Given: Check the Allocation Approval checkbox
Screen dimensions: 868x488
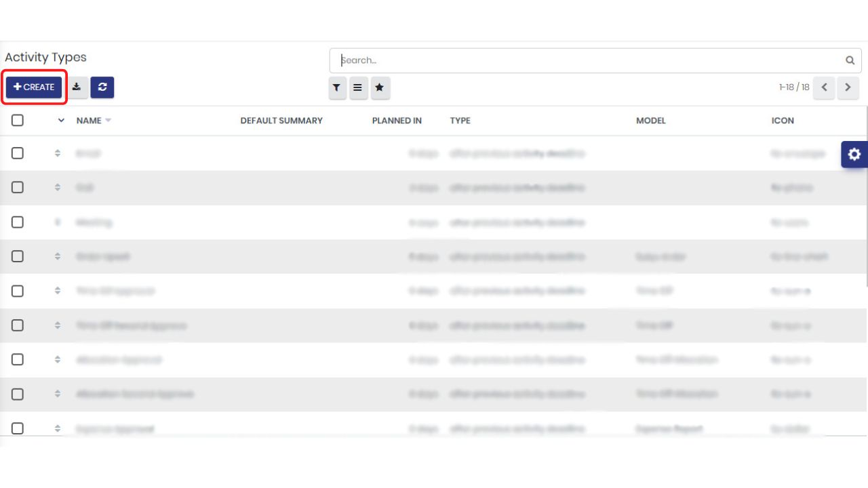Looking at the screenshot, I should [x=18, y=359].
